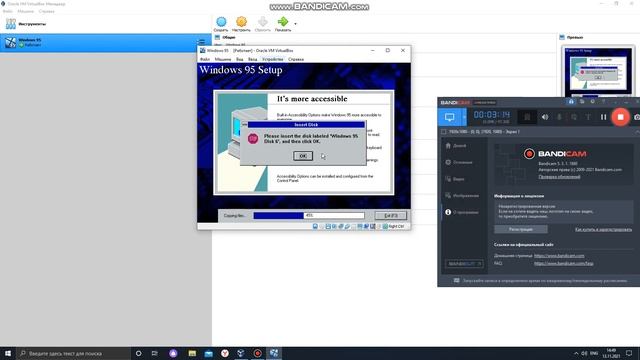Open the О программе tab in Bandicam

(x=463, y=213)
